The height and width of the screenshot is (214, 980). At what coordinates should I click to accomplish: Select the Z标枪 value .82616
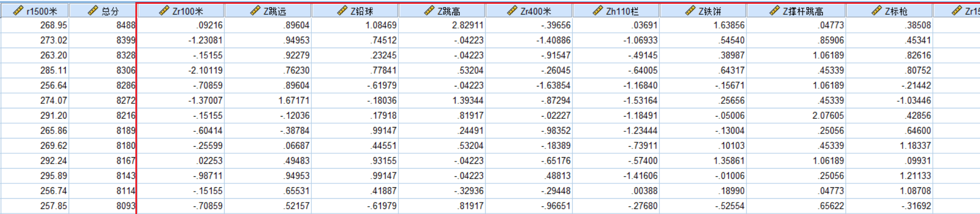coord(889,55)
